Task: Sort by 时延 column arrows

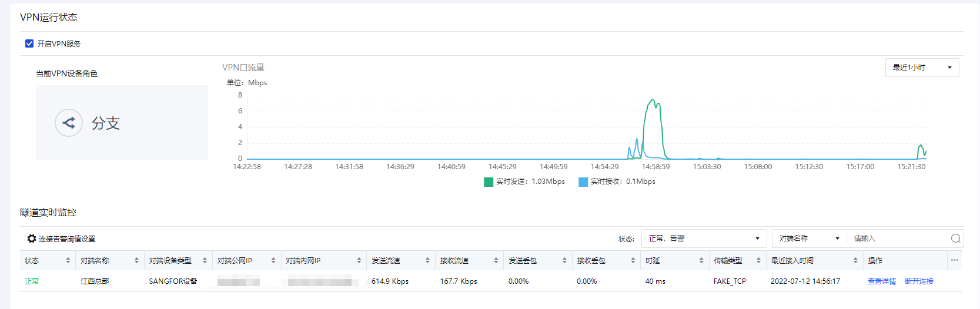Action: click(x=701, y=260)
